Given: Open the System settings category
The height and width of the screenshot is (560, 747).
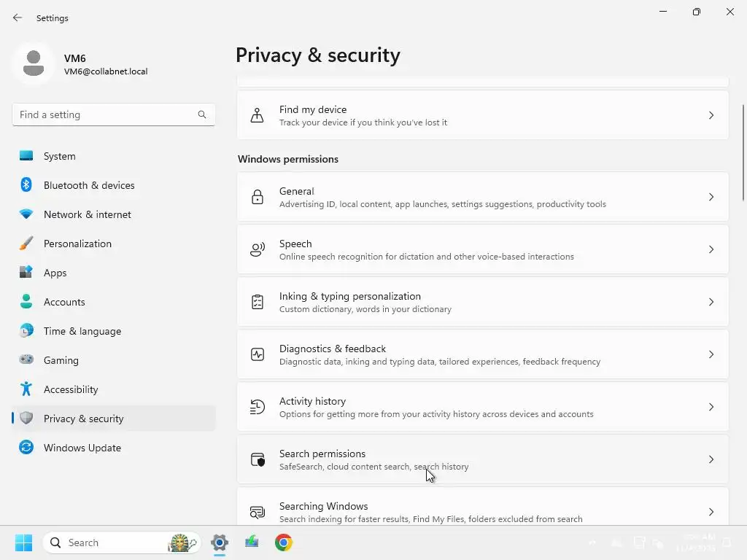Looking at the screenshot, I should point(59,156).
